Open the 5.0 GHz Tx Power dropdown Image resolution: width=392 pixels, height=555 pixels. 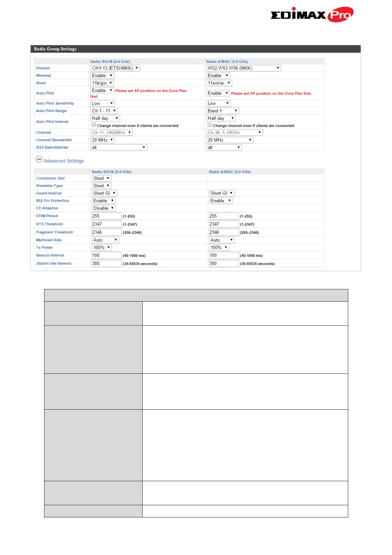pyautogui.click(x=219, y=248)
